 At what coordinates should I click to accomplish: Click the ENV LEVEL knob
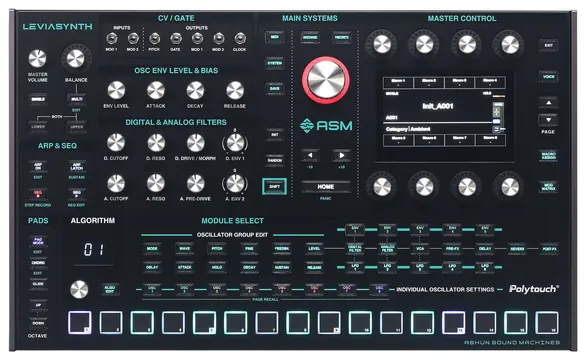(116, 90)
